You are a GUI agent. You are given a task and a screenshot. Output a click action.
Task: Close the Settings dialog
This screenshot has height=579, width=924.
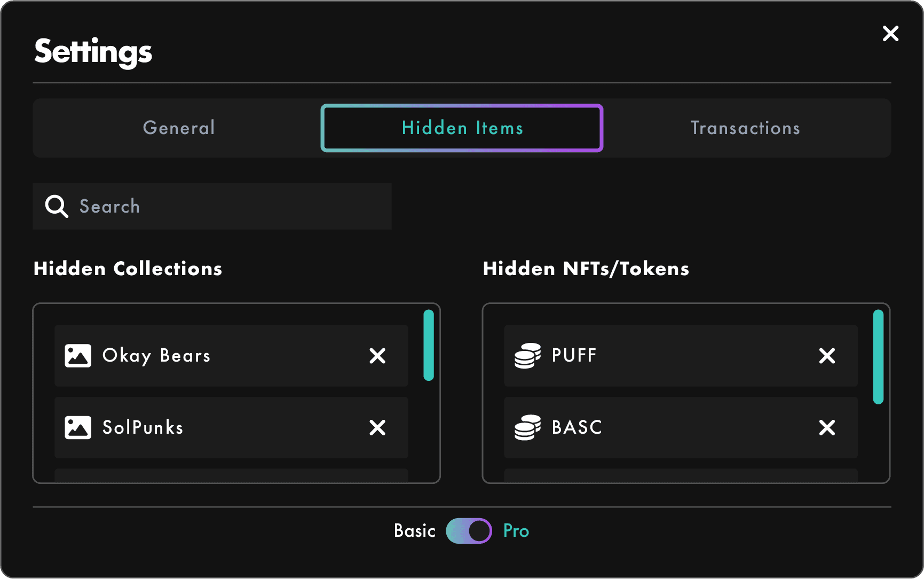890,34
